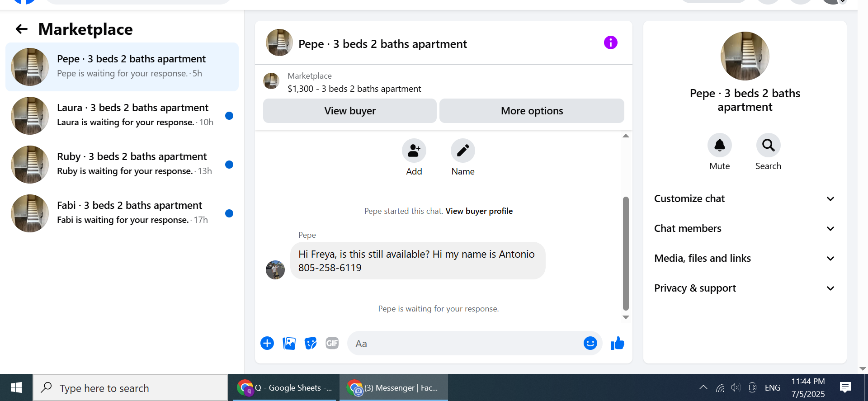The image size is (868, 401).
Task: Click the taskbar clock 11:44 PM
Action: pos(808,382)
